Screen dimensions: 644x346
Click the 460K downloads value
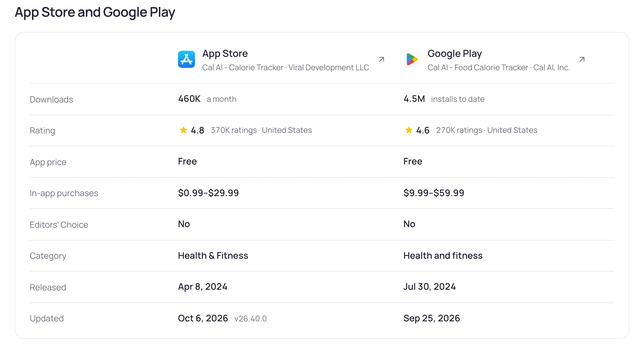[189, 99]
